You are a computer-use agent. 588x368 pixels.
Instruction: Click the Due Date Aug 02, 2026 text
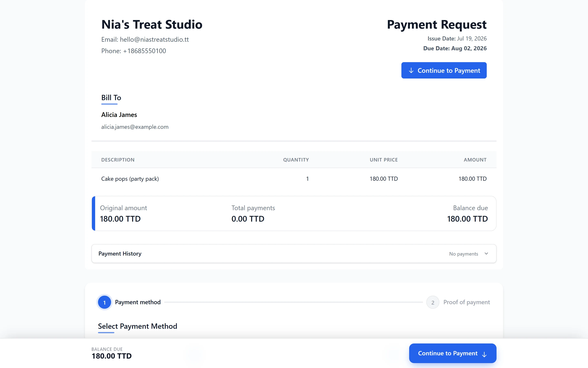tap(455, 48)
